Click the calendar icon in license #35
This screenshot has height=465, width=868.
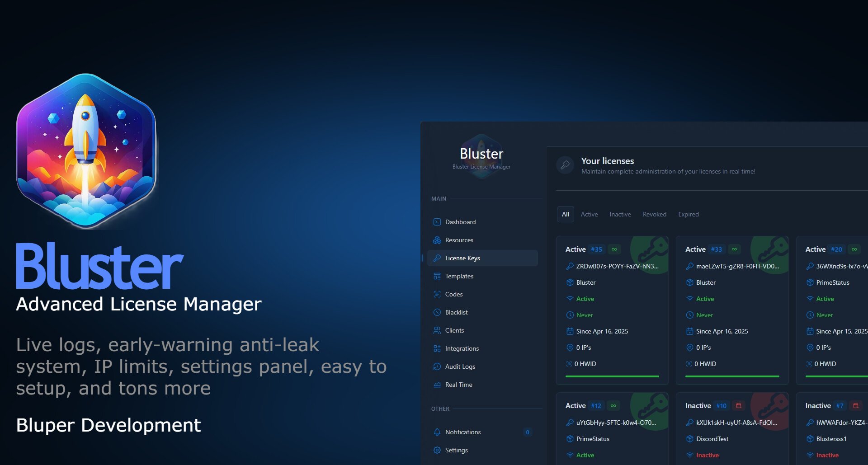(570, 331)
